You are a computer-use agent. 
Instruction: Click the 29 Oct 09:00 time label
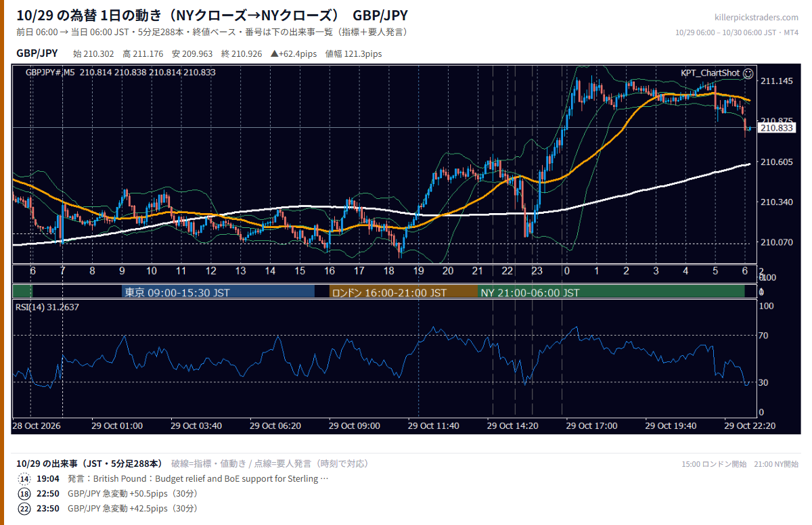coord(355,426)
